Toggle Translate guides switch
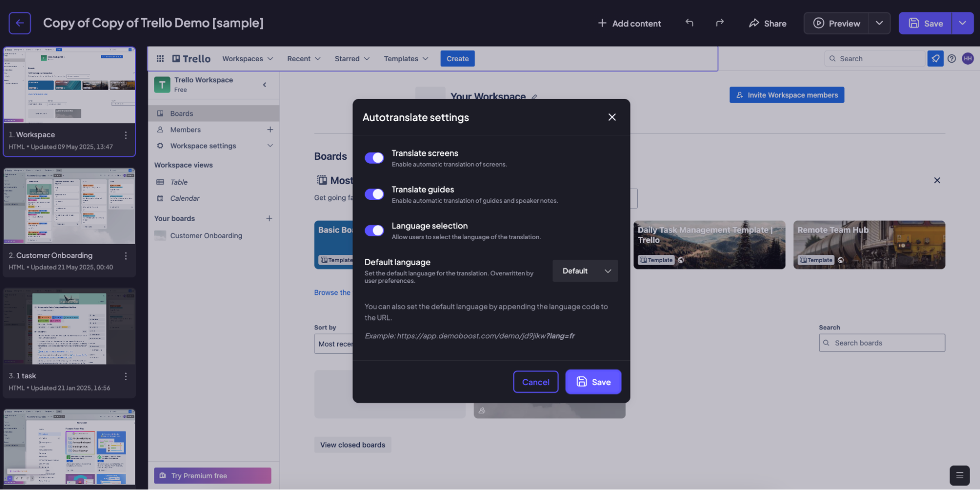 (x=375, y=194)
